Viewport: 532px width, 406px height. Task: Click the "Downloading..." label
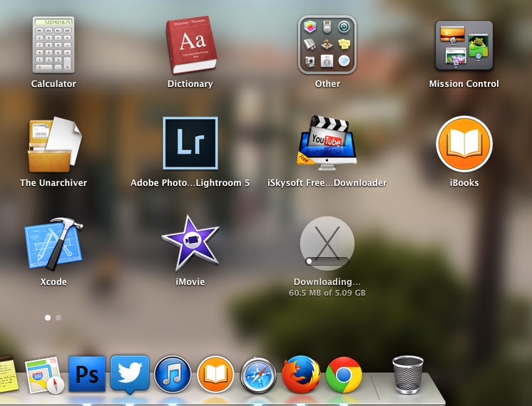click(x=327, y=282)
